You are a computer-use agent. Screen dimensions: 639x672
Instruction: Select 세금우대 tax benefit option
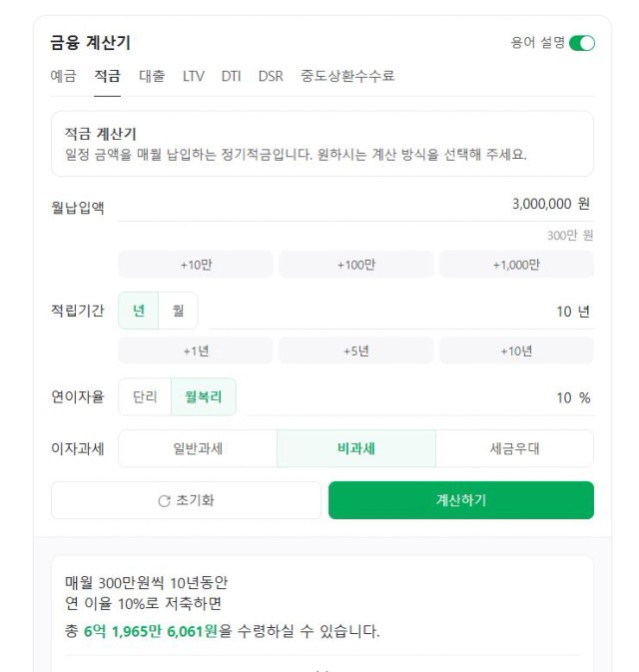tap(515, 448)
